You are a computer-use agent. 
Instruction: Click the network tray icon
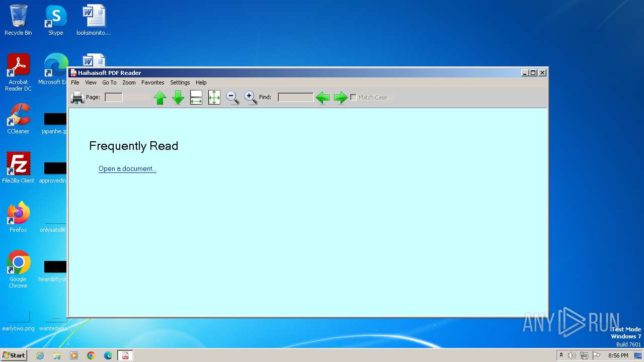(584, 355)
